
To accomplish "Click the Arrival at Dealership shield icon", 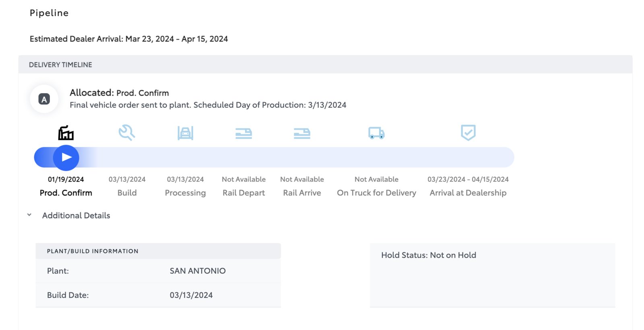I will click(x=468, y=132).
